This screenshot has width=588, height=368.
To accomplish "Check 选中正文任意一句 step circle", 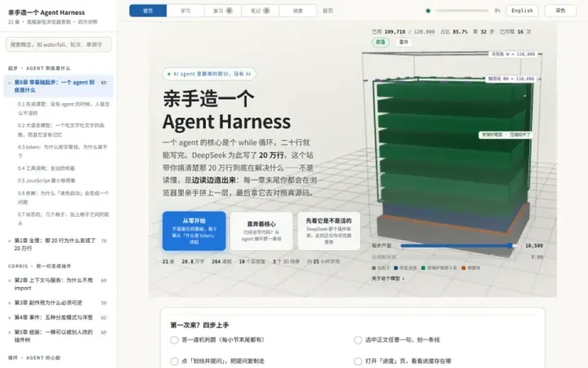I will coord(358,340).
